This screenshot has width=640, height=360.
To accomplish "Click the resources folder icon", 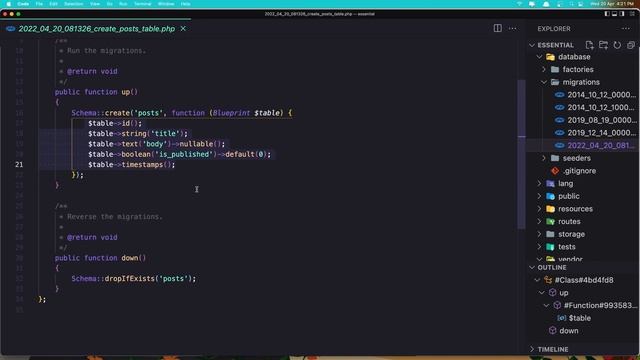I will pyautogui.click(x=550, y=209).
